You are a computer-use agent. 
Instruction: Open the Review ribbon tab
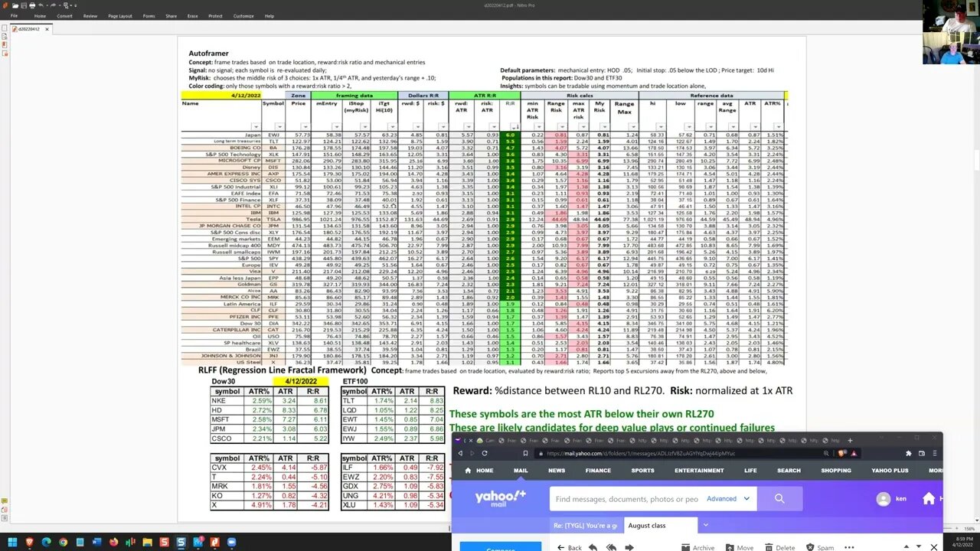point(90,16)
